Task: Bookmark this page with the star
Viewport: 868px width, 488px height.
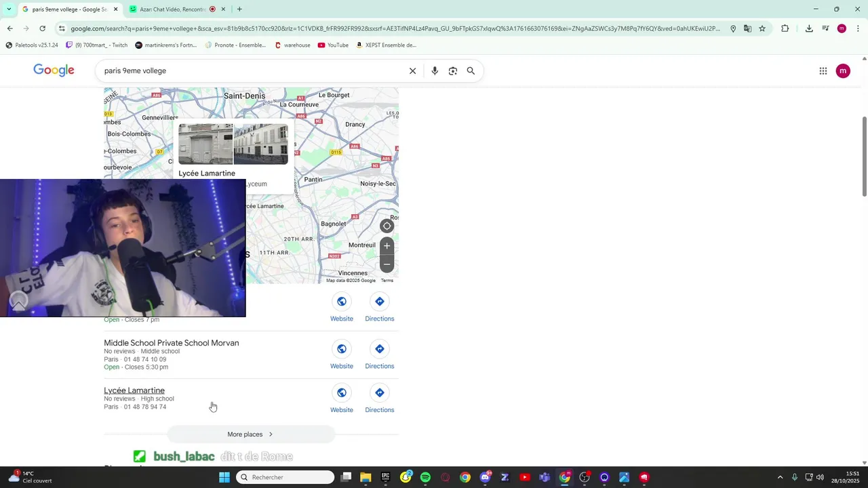Action: coord(762,28)
